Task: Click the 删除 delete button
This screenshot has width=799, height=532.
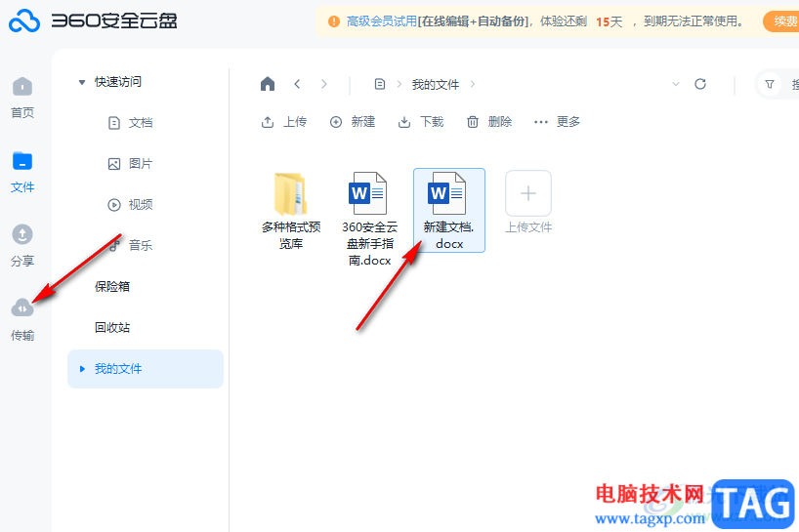Action: tap(489, 122)
